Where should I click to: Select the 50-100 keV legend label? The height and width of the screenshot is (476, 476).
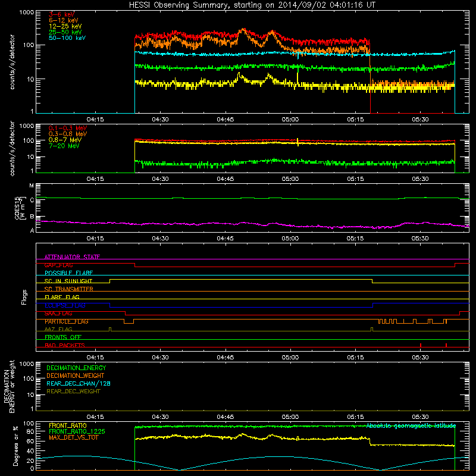tap(67, 37)
